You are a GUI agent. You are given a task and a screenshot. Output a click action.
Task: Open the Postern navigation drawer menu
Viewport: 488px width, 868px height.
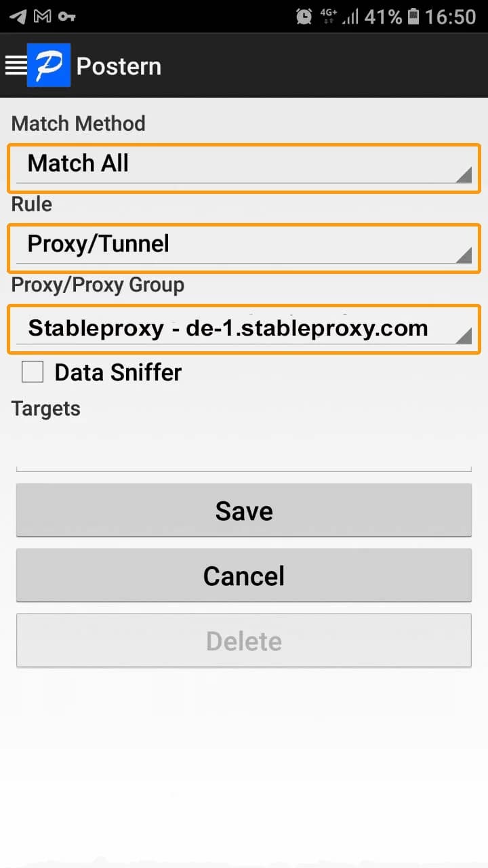[16, 65]
